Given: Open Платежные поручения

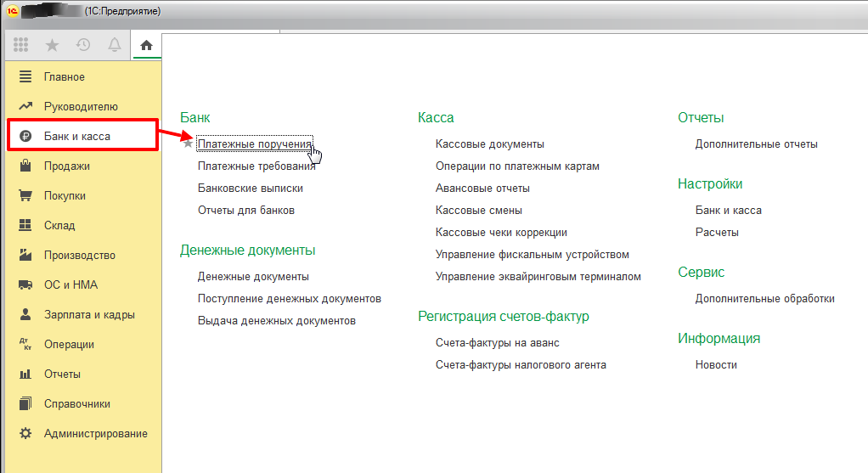Looking at the screenshot, I should point(255,144).
